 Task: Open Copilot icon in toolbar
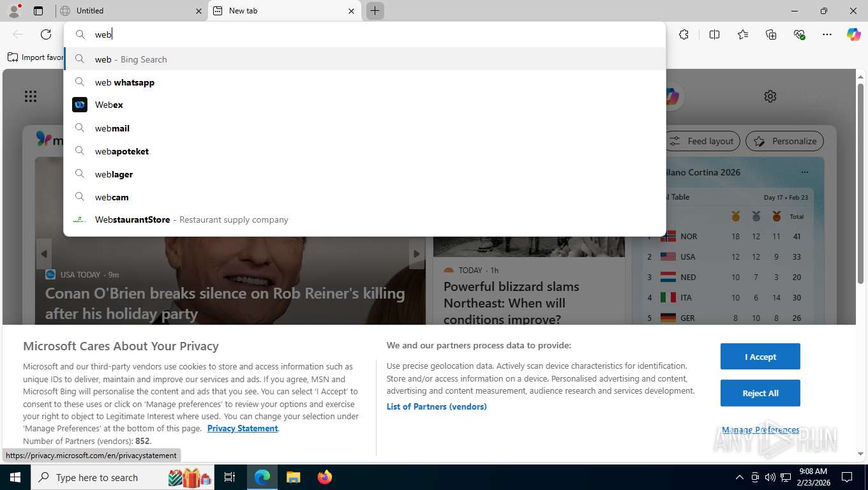pyautogui.click(x=854, y=34)
